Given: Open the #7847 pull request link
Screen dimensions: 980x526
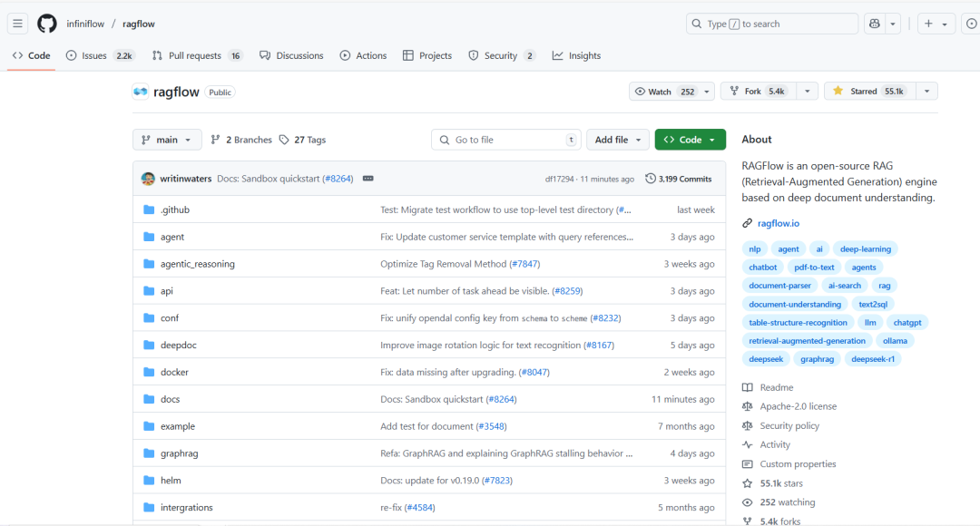Looking at the screenshot, I should pyautogui.click(x=524, y=264).
